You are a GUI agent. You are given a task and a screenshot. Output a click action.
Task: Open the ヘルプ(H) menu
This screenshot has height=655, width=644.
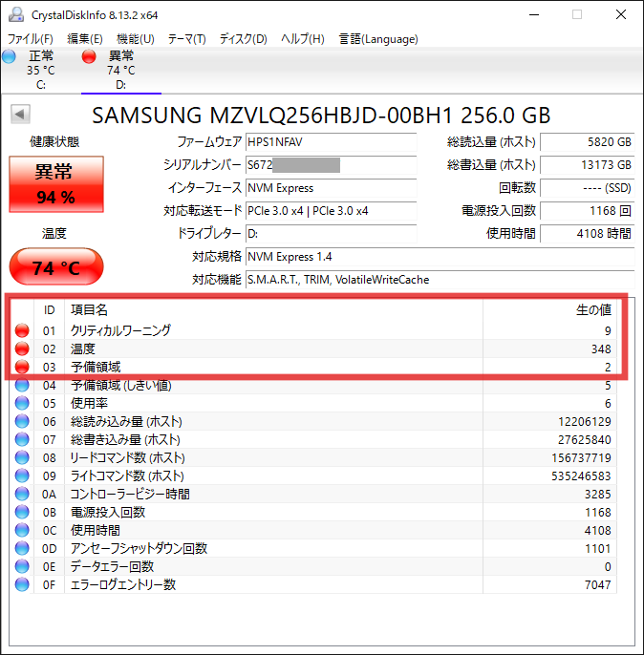pos(303,39)
